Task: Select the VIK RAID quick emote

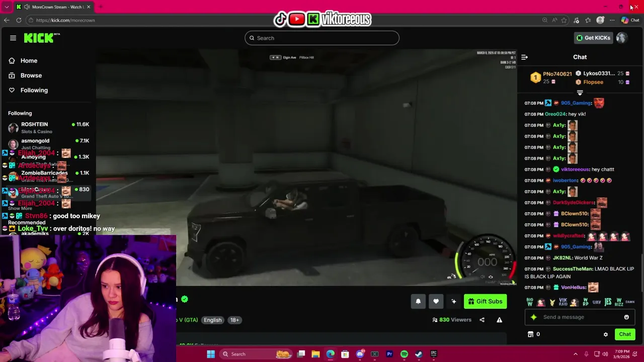Action: pos(563,302)
